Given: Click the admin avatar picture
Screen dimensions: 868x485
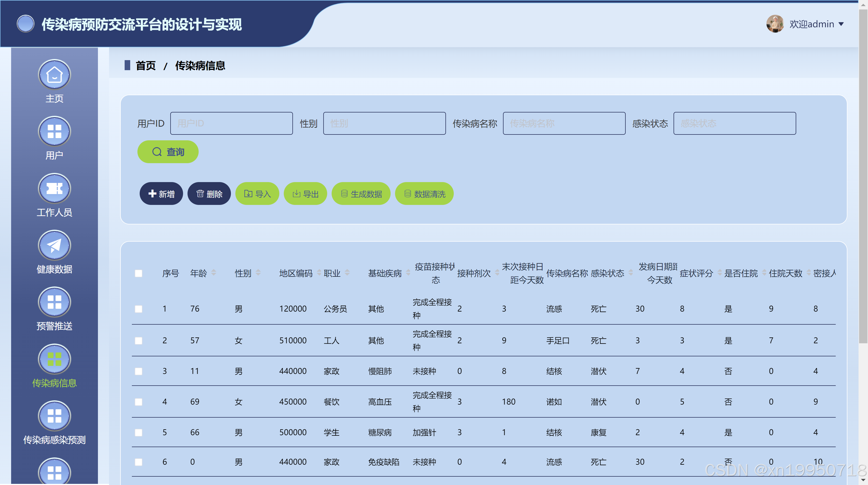Looking at the screenshot, I should (x=775, y=24).
